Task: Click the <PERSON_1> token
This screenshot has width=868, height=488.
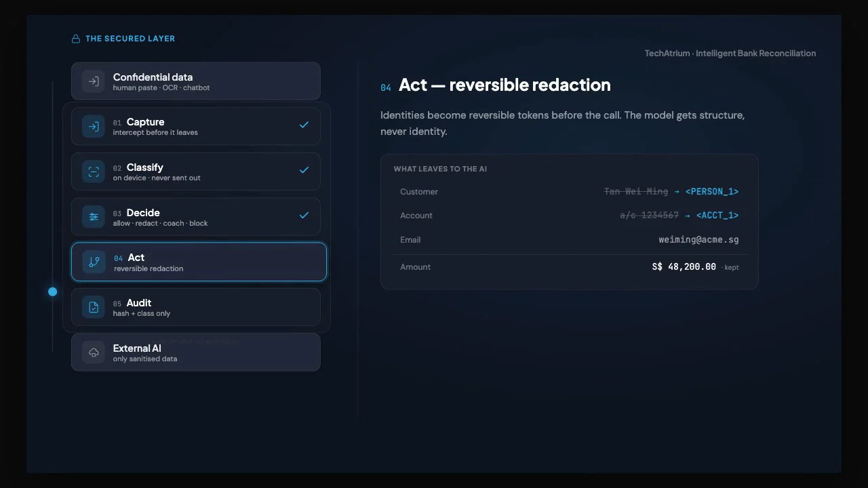Action: coord(712,192)
